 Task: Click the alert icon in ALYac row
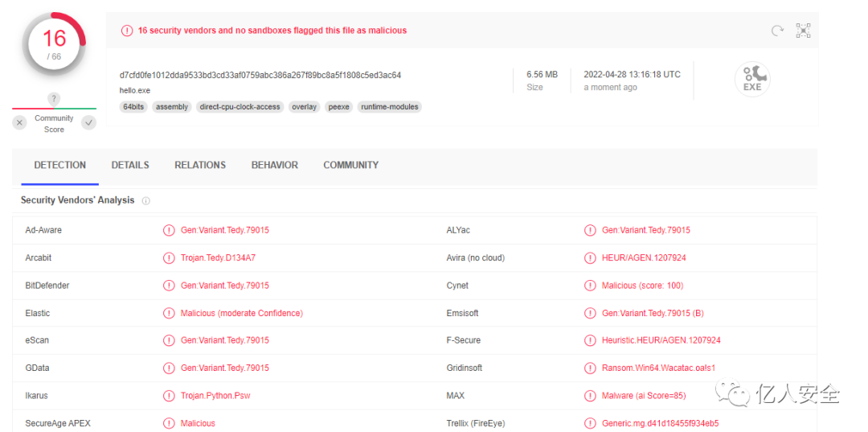pyautogui.click(x=590, y=230)
